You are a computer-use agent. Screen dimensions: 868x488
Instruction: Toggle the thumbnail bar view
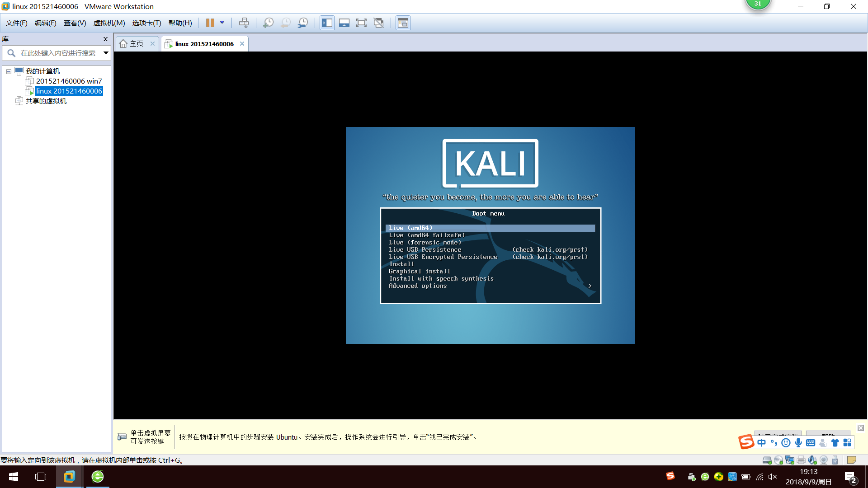coord(344,23)
